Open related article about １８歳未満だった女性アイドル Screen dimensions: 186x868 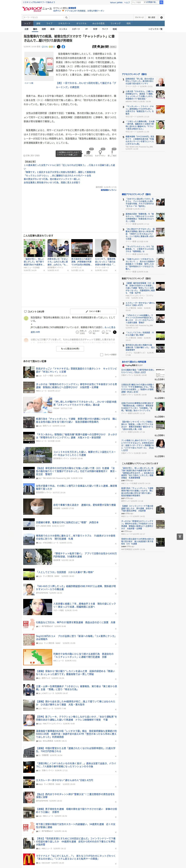click(x=69, y=167)
